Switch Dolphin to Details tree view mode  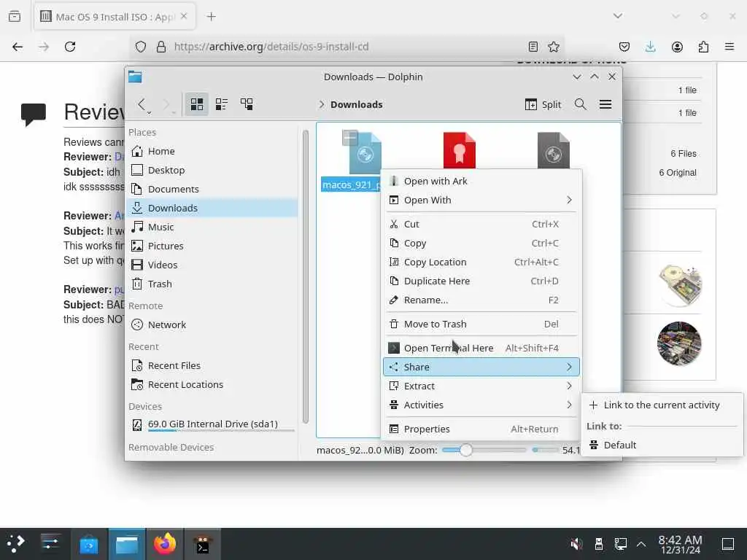click(247, 104)
